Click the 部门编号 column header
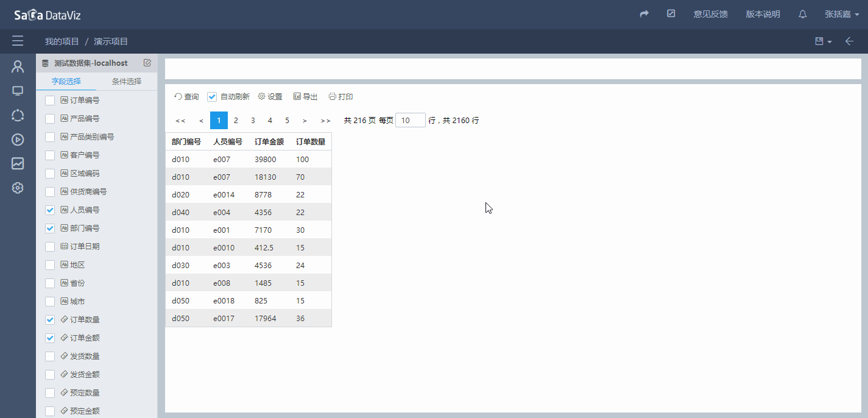868x418 pixels. coord(186,142)
